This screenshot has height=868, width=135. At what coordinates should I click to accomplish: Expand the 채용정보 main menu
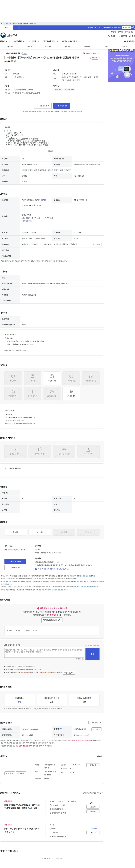click(x=5, y=41)
